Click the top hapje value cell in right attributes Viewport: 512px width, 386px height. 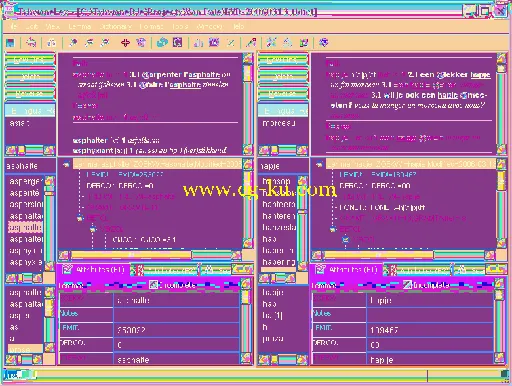(429, 300)
